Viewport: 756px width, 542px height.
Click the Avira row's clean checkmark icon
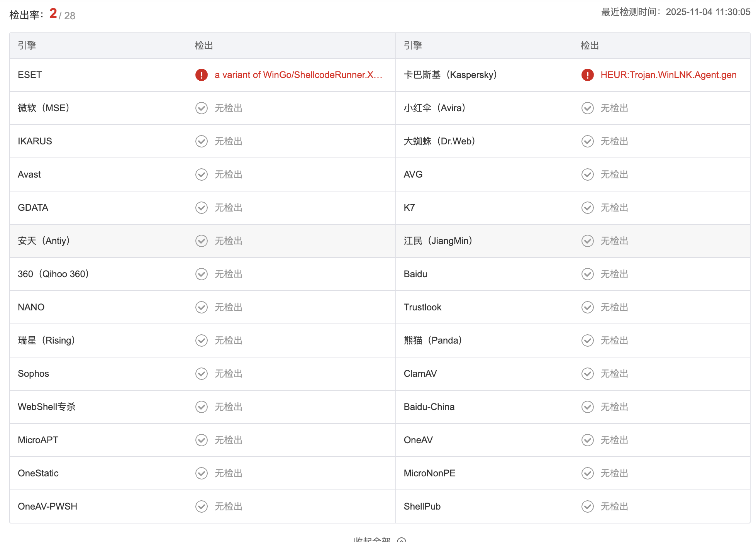(587, 108)
